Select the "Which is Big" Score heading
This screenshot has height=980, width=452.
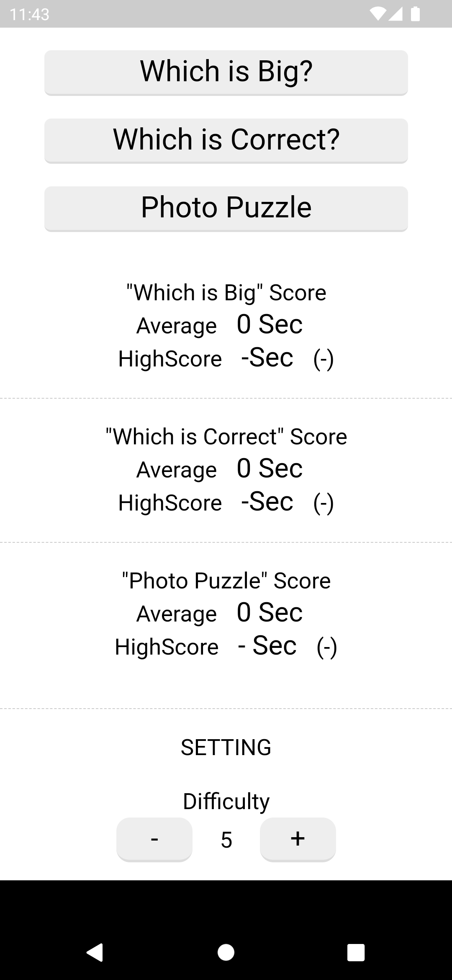coord(226,292)
